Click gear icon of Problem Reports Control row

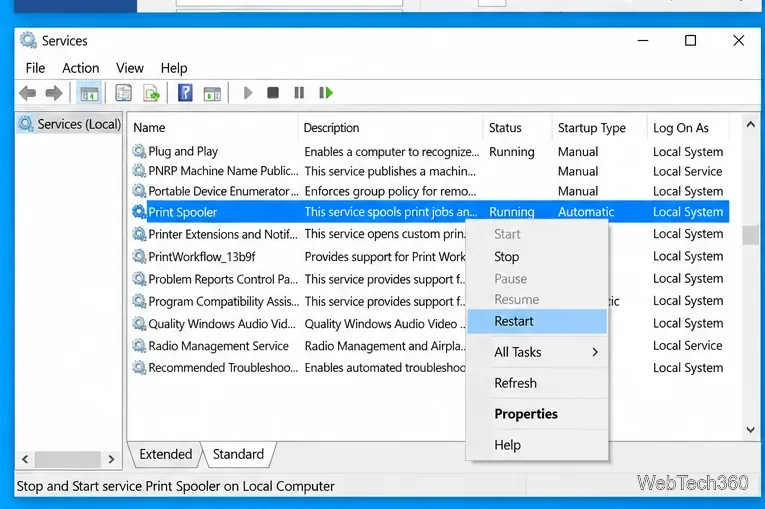pos(139,279)
